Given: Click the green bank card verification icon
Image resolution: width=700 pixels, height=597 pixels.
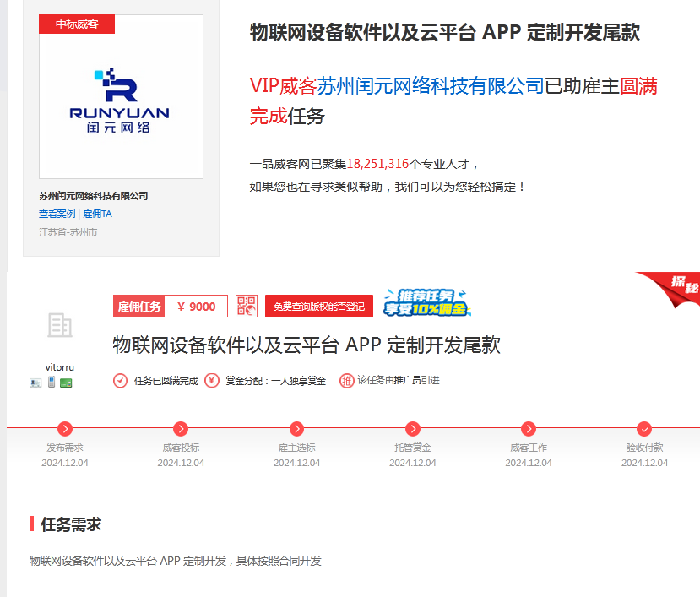Looking at the screenshot, I should (66, 383).
